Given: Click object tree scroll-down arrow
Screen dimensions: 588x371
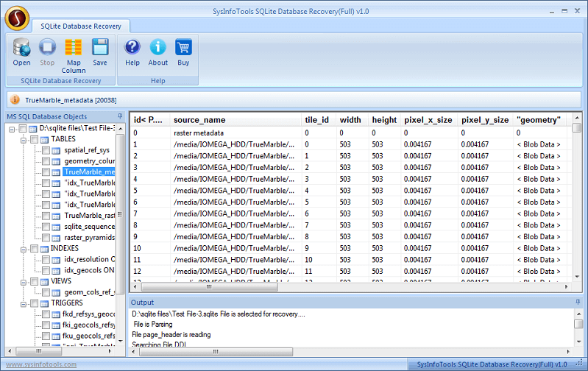Looking at the screenshot, I should 121,341.
